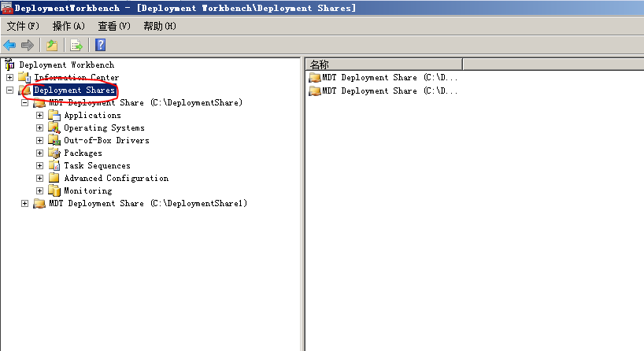Select the Deployment Workbench root label
This screenshot has width=644, height=351.
(x=67, y=65)
